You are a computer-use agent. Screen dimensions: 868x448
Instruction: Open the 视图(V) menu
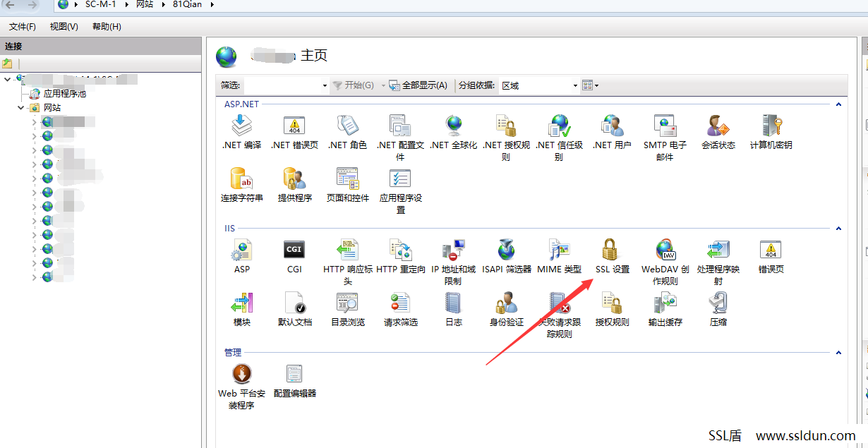[x=64, y=27]
